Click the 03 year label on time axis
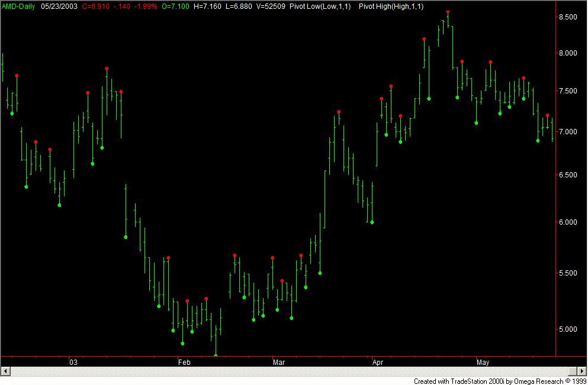Image resolution: width=588 pixels, height=385 pixels. click(73, 362)
